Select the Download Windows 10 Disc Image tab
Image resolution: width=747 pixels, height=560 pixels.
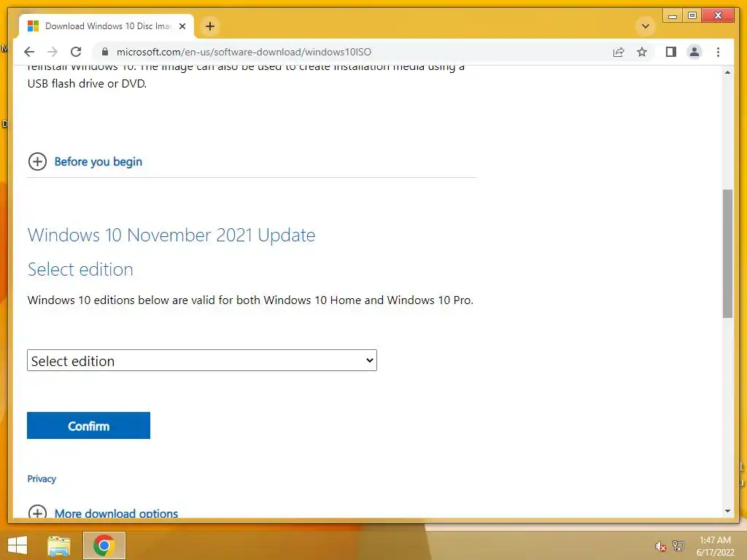point(107,26)
